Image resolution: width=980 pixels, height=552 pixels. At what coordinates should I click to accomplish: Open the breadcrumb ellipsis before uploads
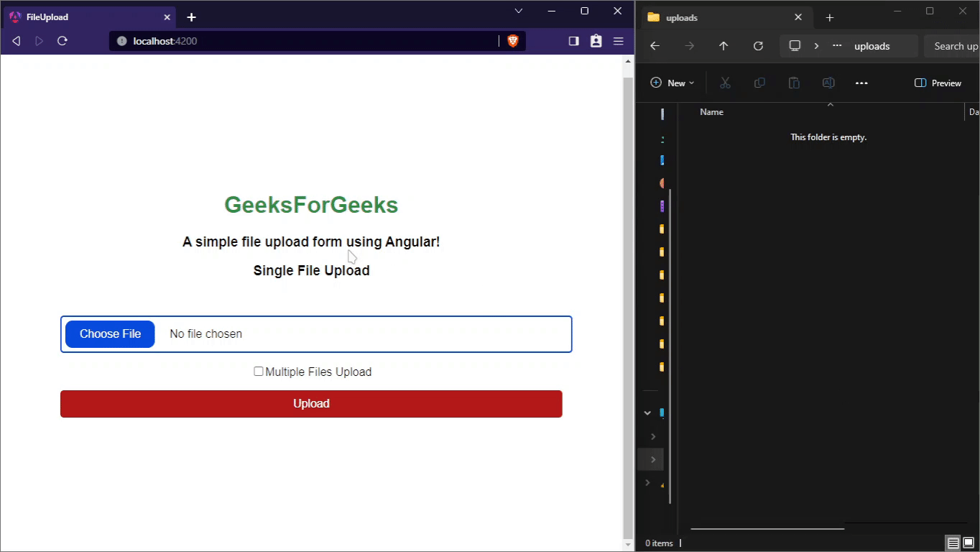(837, 46)
